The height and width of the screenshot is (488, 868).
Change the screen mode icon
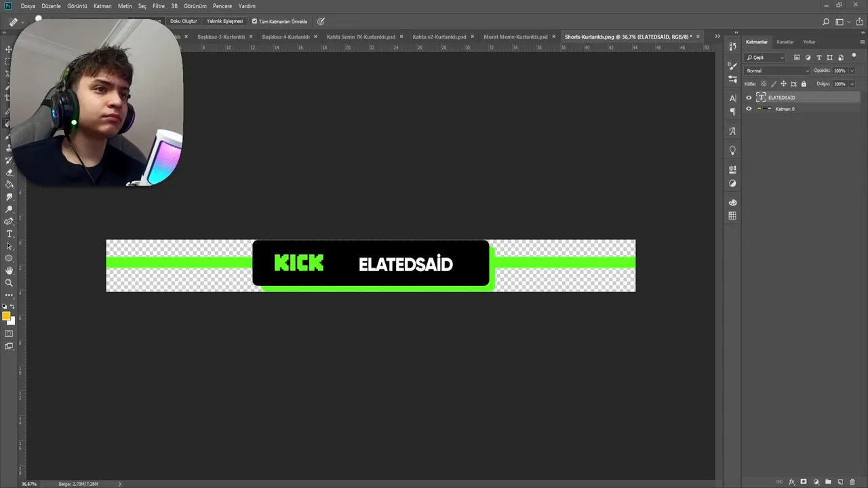[9, 347]
